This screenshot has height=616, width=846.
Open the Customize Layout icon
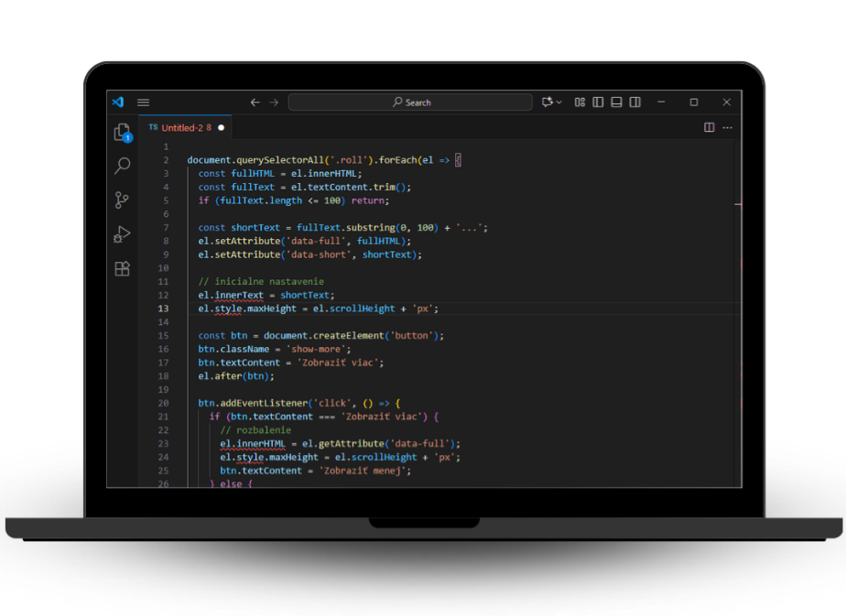click(580, 103)
